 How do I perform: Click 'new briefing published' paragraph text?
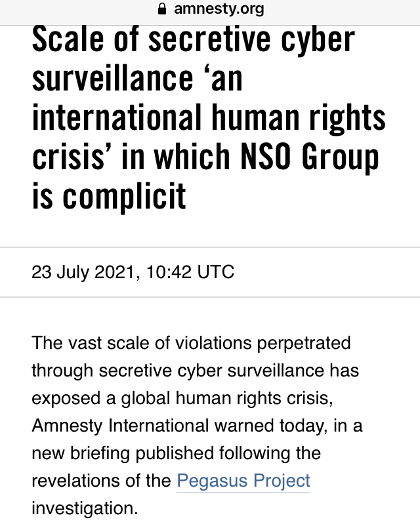click(123, 453)
